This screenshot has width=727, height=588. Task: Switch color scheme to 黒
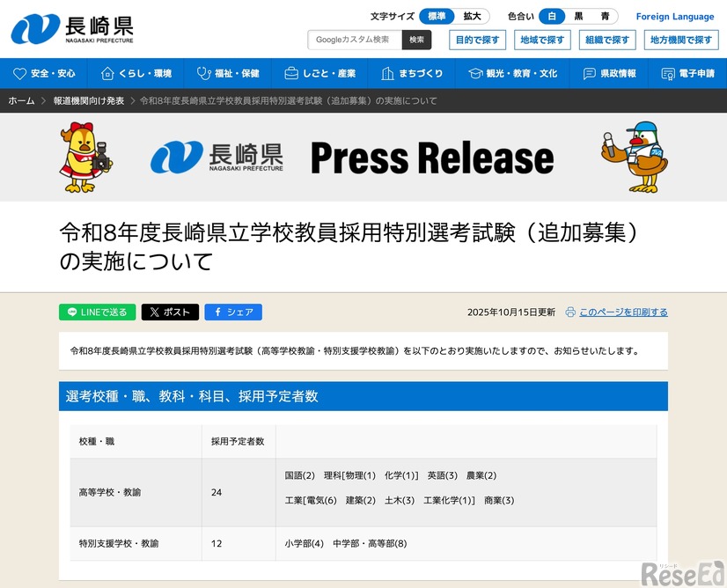click(x=578, y=17)
